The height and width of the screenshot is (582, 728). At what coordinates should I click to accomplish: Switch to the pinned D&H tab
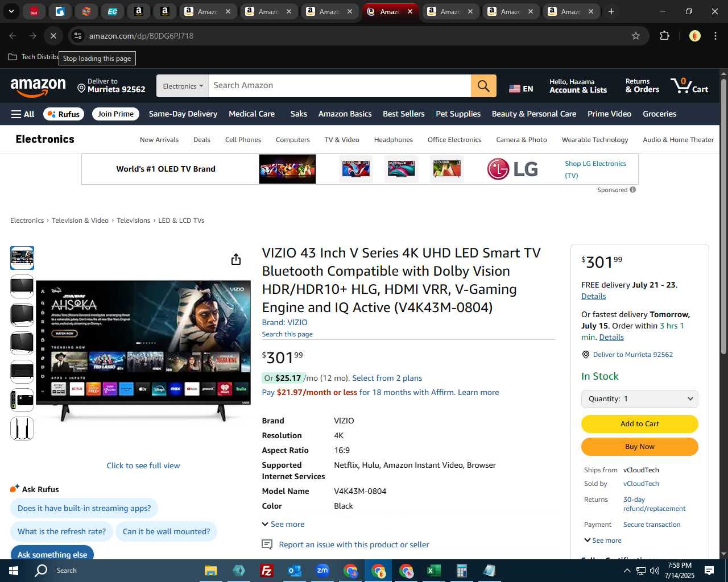pyautogui.click(x=34, y=11)
